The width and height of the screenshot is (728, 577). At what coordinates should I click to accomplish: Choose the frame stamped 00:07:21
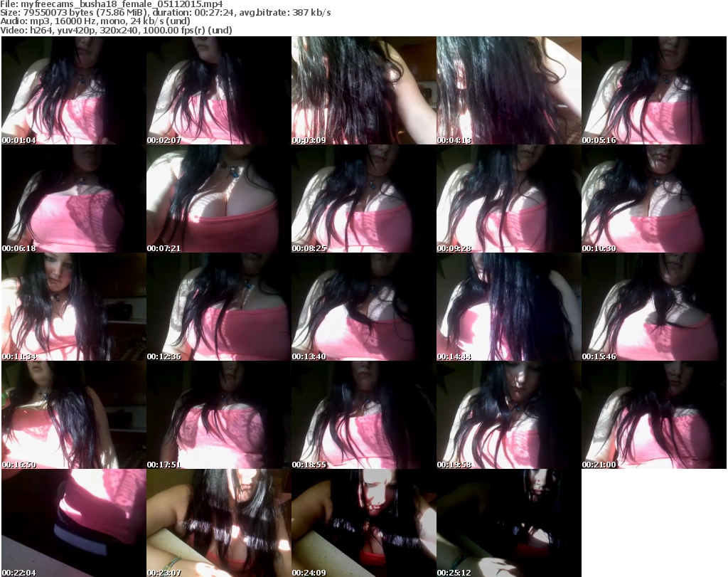[x=219, y=198]
